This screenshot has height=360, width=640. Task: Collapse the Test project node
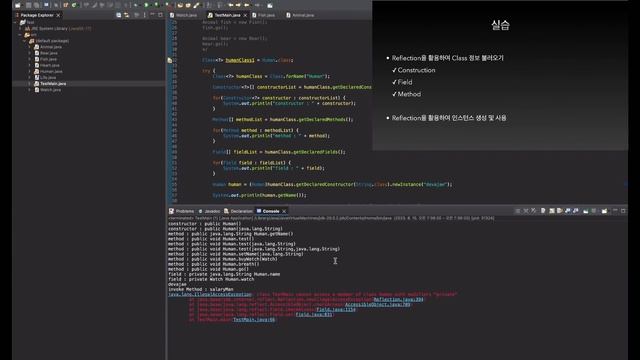(x=16, y=22)
